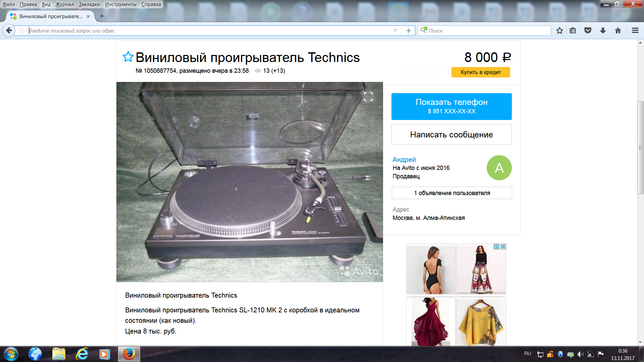This screenshot has height=362, width=644.
Task: Open the downloads arrow icon
Action: click(x=603, y=31)
